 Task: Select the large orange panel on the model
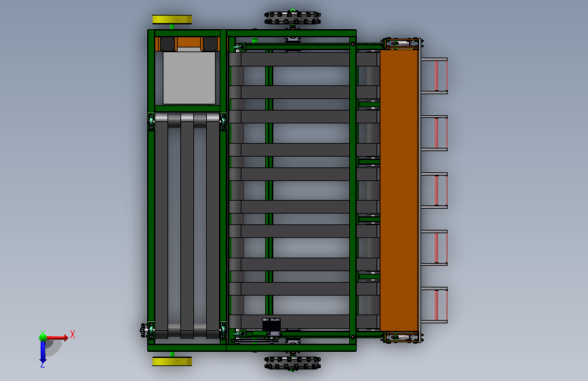tap(399, 190)
